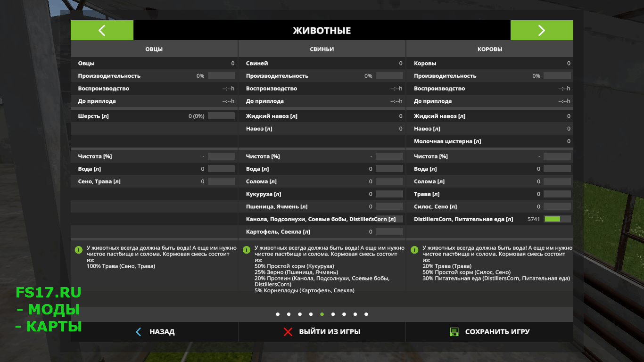The height and width of the screenshot is (362, 644).
Task: Click Сохранить игру button label
Action: [x=497, y=332]
